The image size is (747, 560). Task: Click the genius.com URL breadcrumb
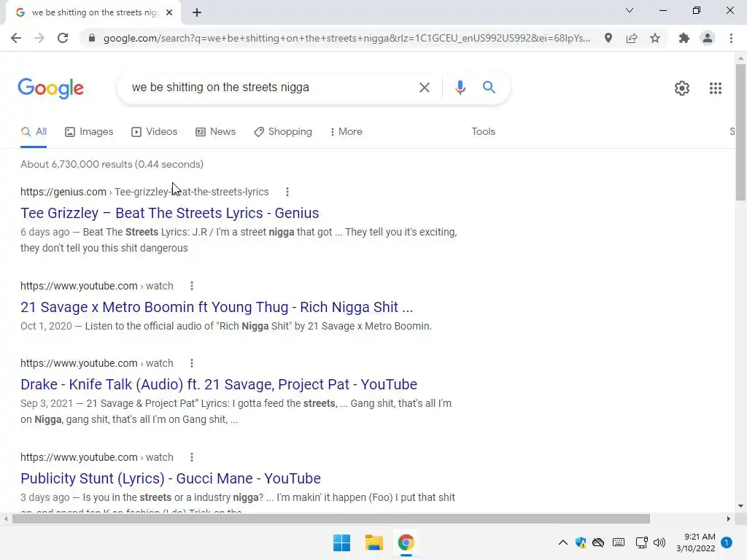(x=144, y=192)
